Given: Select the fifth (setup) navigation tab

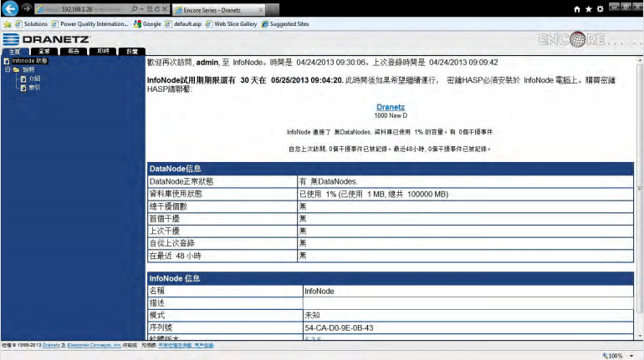Looking at the screenshot, I should click(132, 51).
